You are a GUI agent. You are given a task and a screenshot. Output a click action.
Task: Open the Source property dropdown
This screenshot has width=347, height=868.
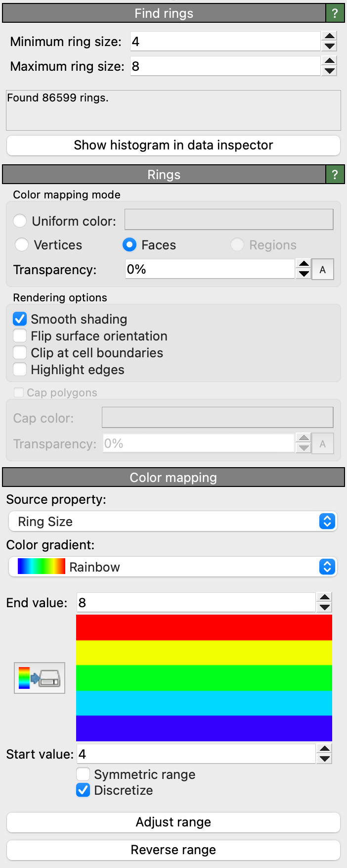(173, 522)
